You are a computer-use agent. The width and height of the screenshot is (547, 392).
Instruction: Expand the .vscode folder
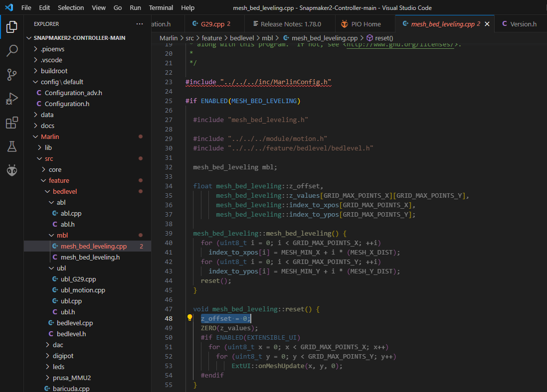click(35, 60)
